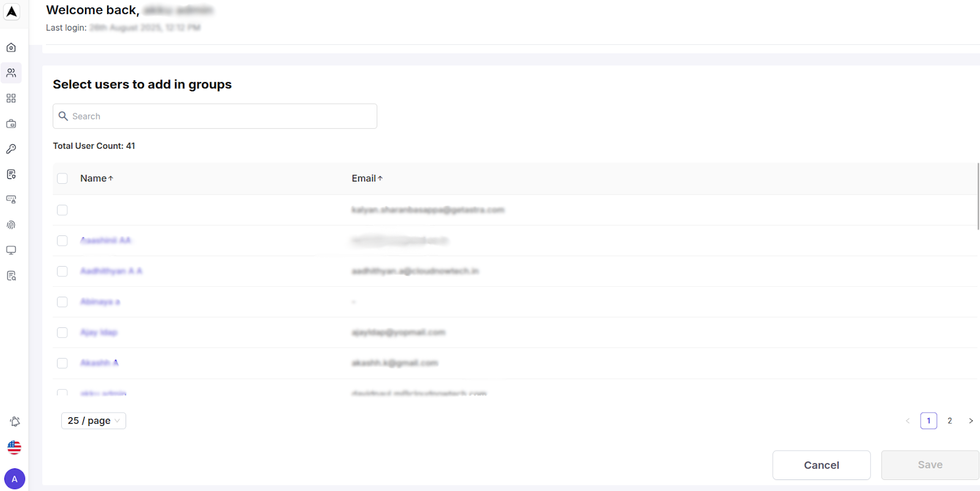Open the key sidebar icon
Viewport: 980px width, 491px height.
click(x=11, y=149)
